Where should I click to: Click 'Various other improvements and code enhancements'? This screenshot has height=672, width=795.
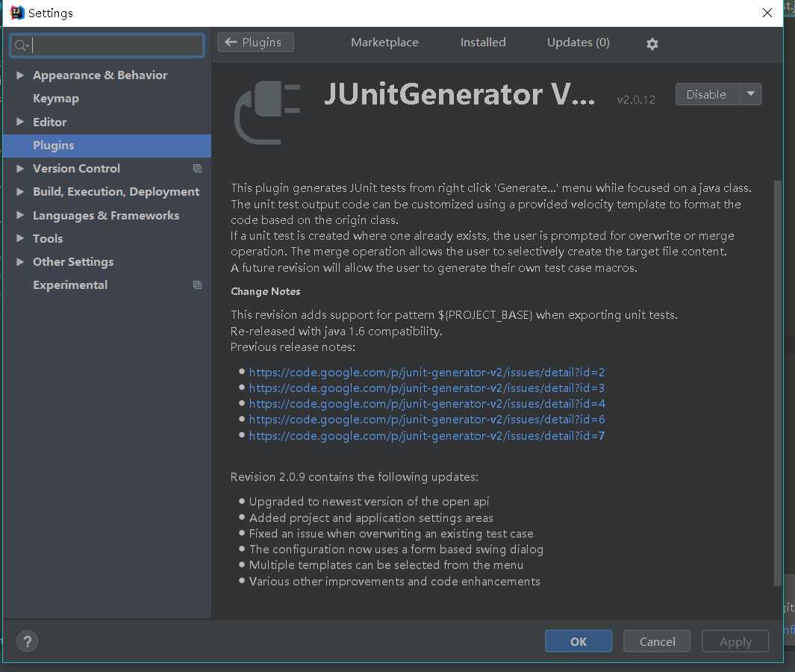394,581
